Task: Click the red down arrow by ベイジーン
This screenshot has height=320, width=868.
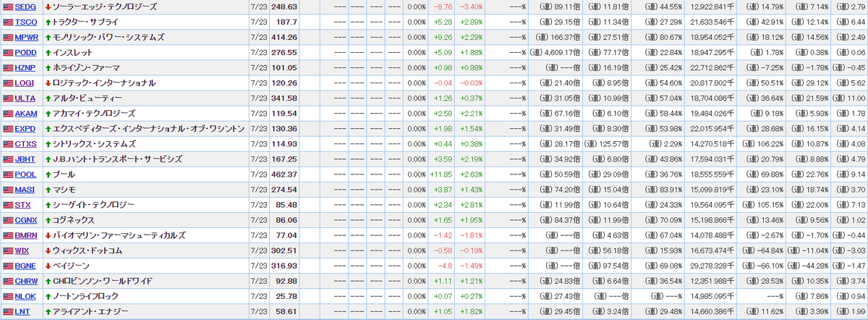Action: point(48,265)
